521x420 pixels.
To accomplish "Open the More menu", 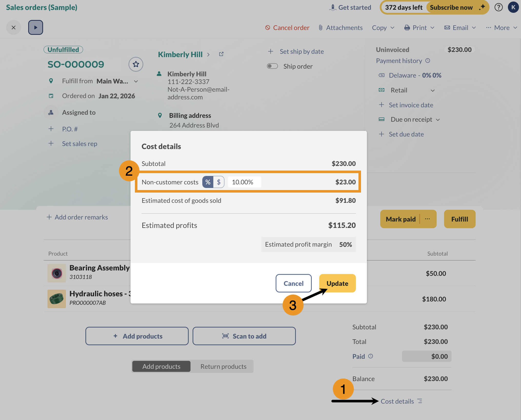I will [502, 28].
